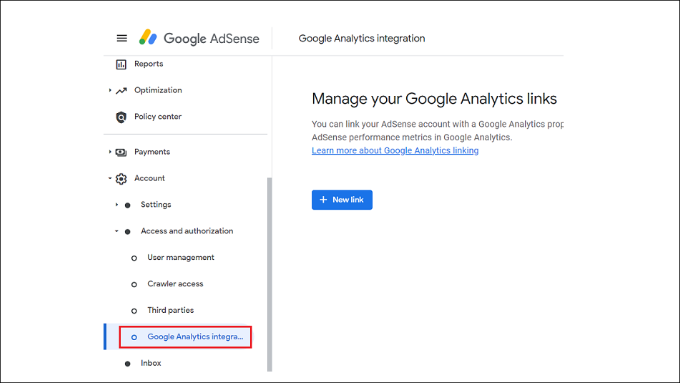
Task: Click the New link button
Action: (x=342, y=200)
